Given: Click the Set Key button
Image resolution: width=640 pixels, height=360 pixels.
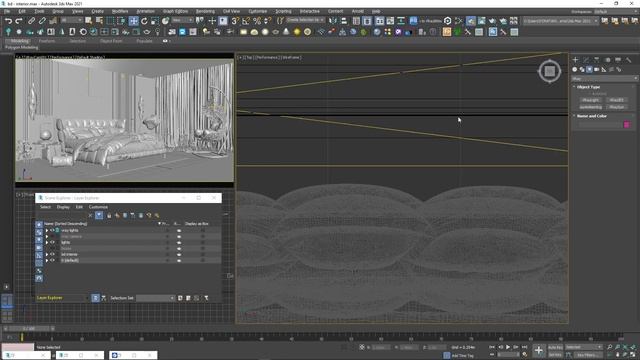Looking at the screenshot, I should [x=556, y=355].
